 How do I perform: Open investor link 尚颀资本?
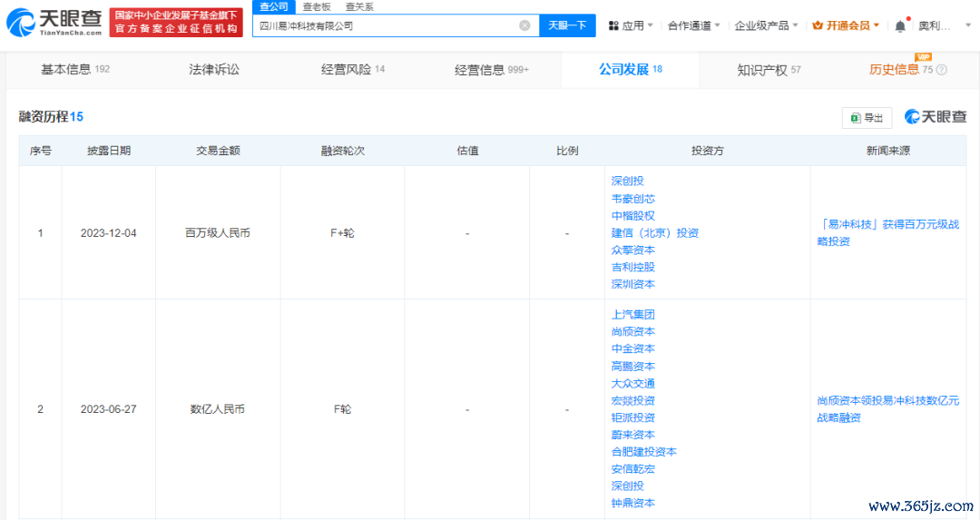pyautogui.click(x=633, y=331)
